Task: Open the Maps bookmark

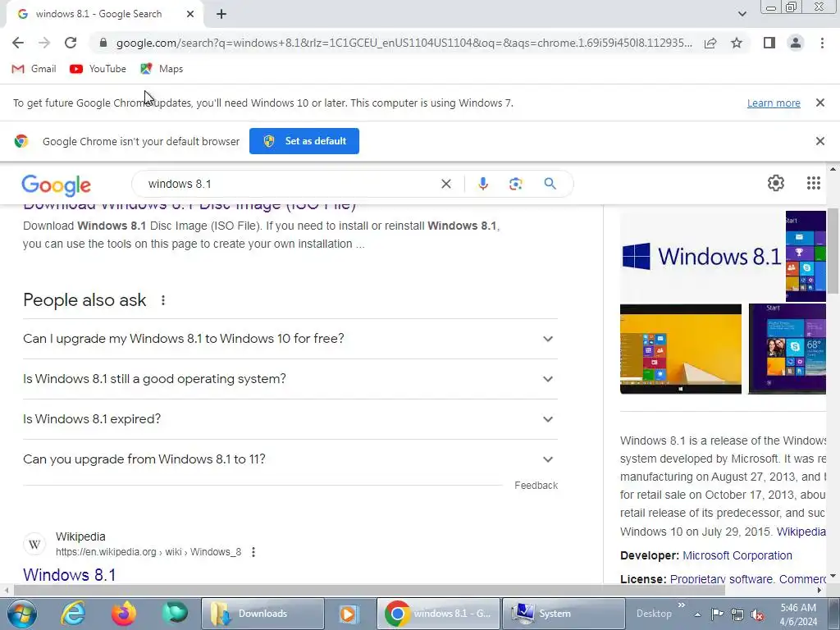Action: click(x=162, y=69)
